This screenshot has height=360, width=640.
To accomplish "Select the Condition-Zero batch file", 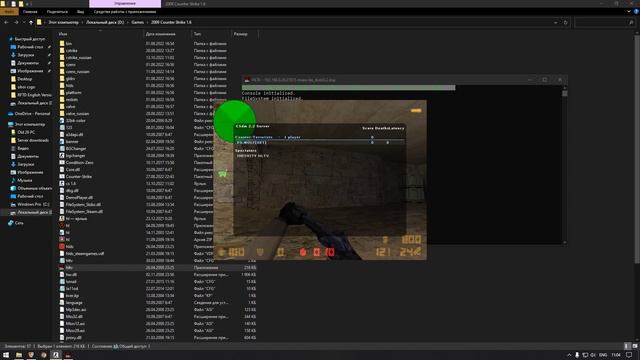I will point(79,162).
